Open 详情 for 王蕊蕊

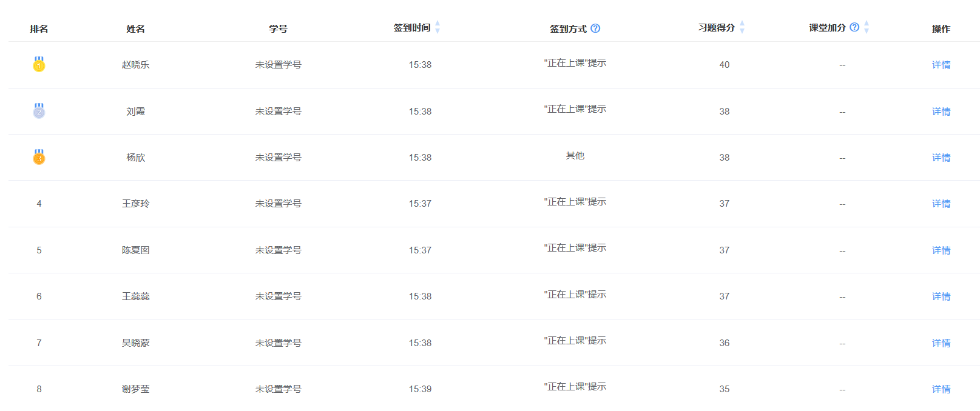pyautogui.click(x=941, y=296)
